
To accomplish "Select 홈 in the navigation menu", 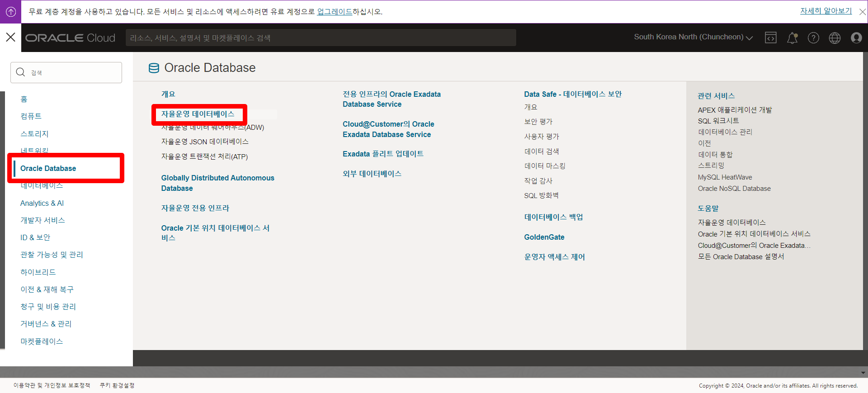I will [x=24, y=99].
